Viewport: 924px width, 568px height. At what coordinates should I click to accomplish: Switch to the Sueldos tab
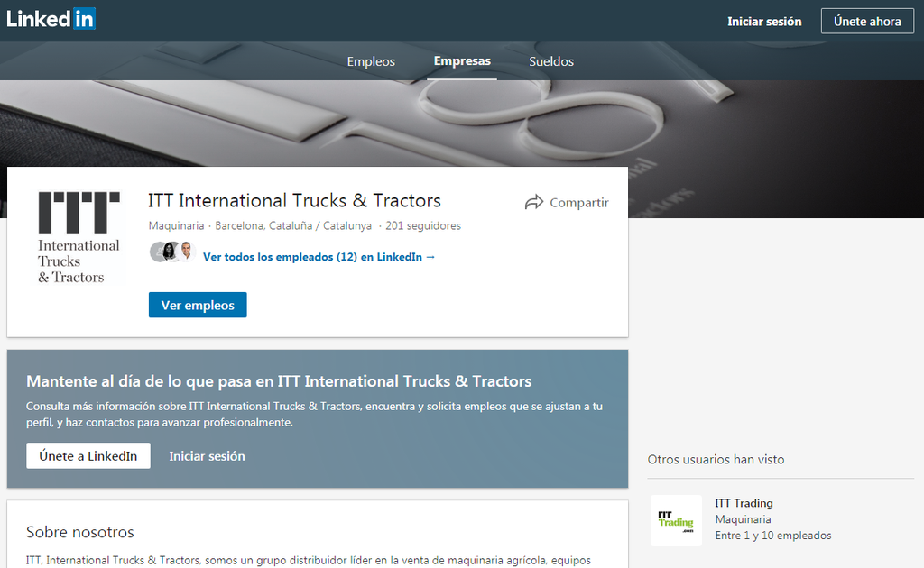[x=551, y=61]
